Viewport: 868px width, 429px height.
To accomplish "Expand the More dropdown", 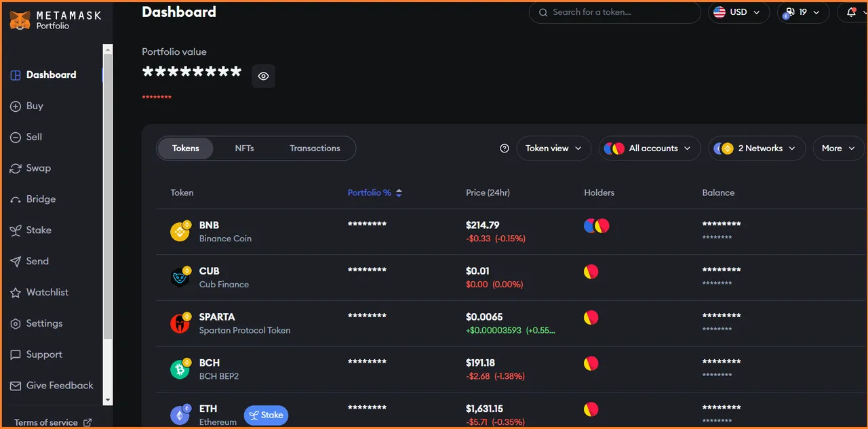I will [838, 148].
